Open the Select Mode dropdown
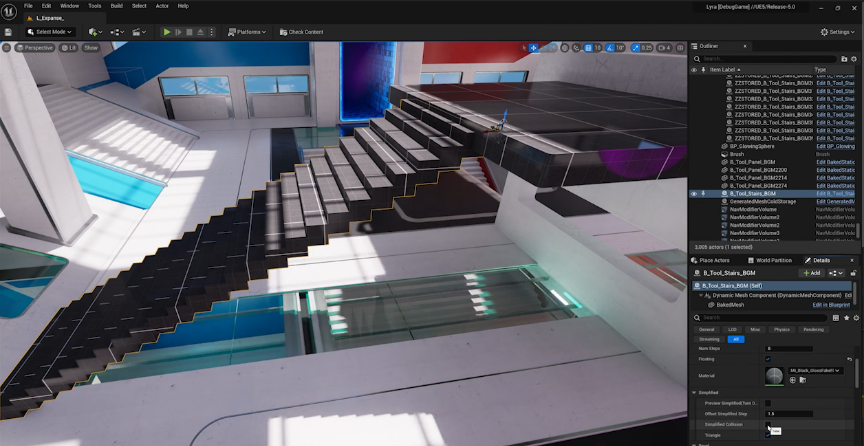This screenshot has height=446, width=864. click(50, 32)
